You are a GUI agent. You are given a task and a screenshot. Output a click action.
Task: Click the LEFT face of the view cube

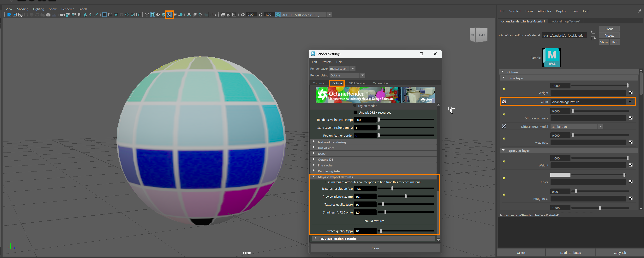point(482,35)
